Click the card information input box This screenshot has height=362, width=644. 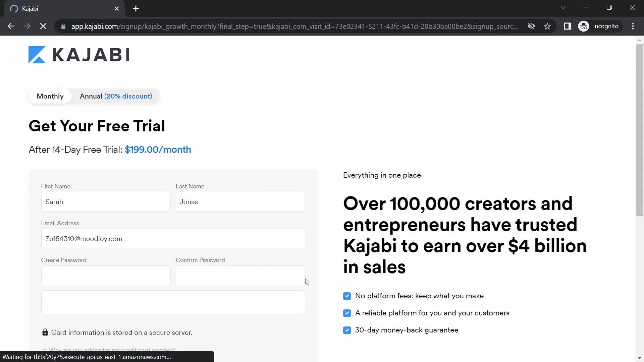(x=173, y=302)
